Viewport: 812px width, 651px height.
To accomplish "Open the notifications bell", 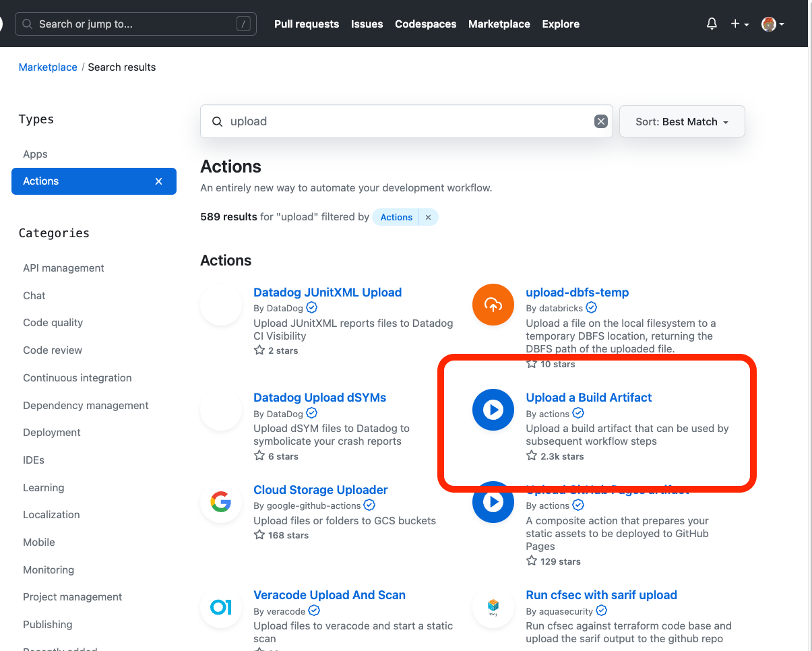I will 712,24.
